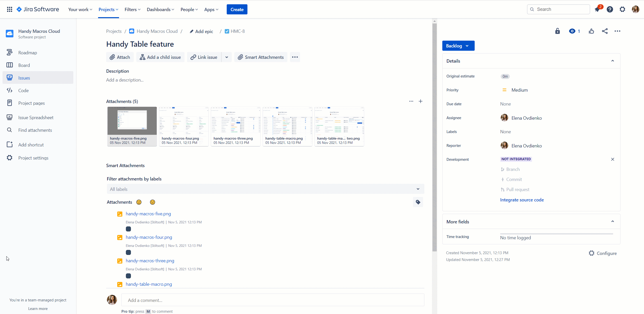Open issue actions three-dot menu at top right
This screenshot has height=314, width=644.
[x=617, y=31]
